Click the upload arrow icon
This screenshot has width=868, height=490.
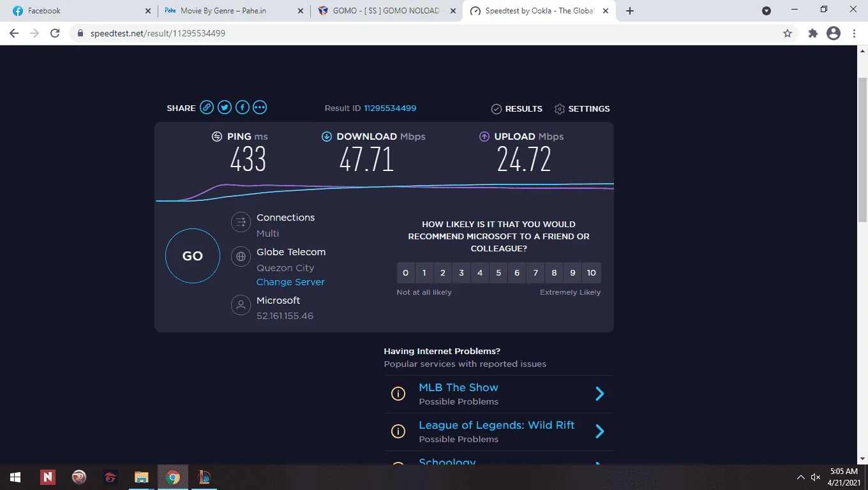click(484, 137)
